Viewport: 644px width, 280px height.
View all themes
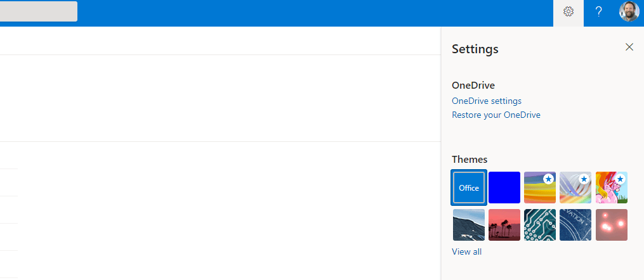466,251
